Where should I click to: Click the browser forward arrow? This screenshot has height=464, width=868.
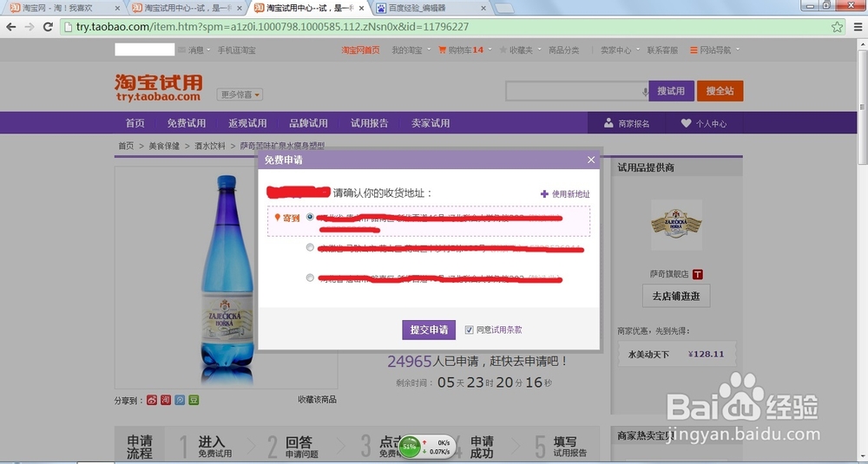coord(30,27)
